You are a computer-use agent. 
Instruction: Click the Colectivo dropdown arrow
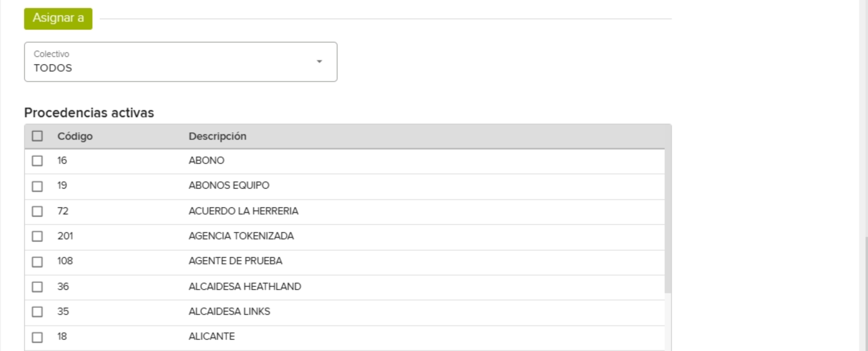(x=319, y=61)
